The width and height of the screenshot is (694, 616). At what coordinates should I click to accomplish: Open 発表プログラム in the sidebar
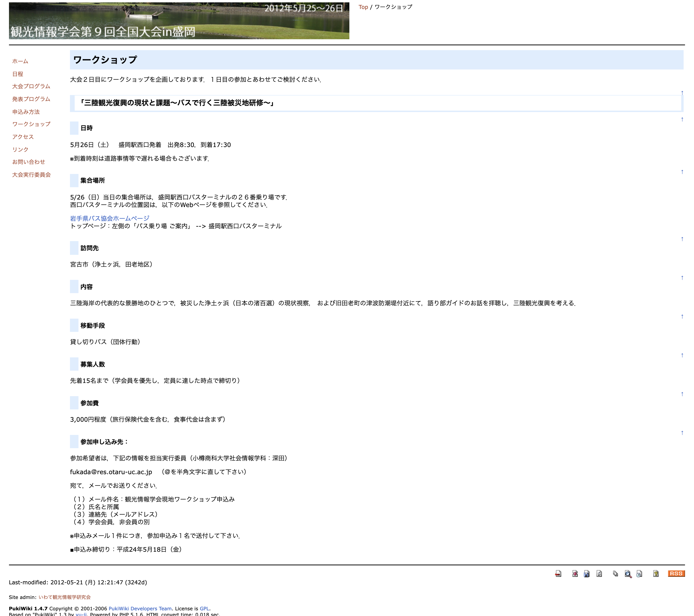[31, 99]
